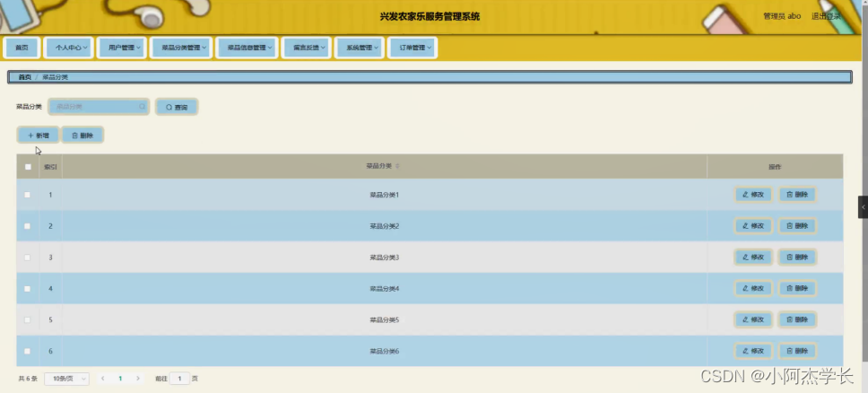Select the 菜品分类6 cell text

click(384, 352)
